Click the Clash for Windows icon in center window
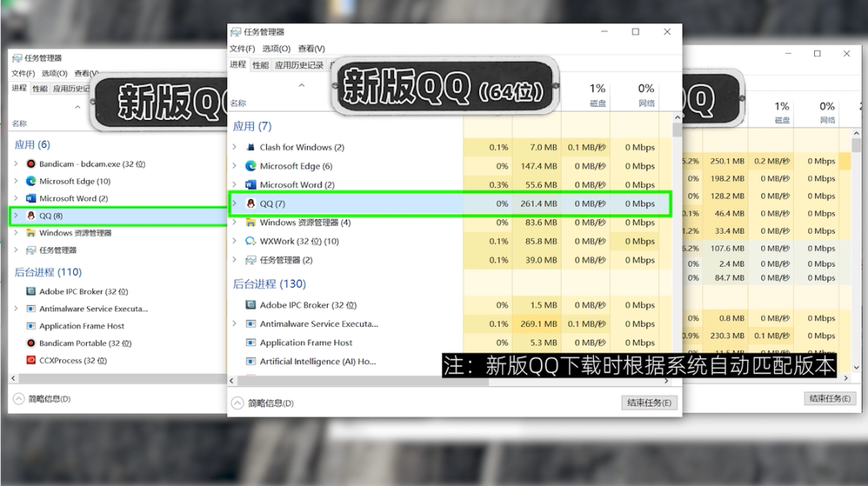The image size is (868, 486). (251, 147)
